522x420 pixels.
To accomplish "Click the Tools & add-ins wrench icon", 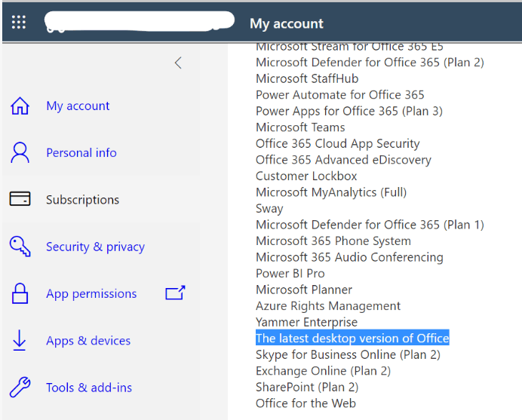I will [x=20, y=388].
